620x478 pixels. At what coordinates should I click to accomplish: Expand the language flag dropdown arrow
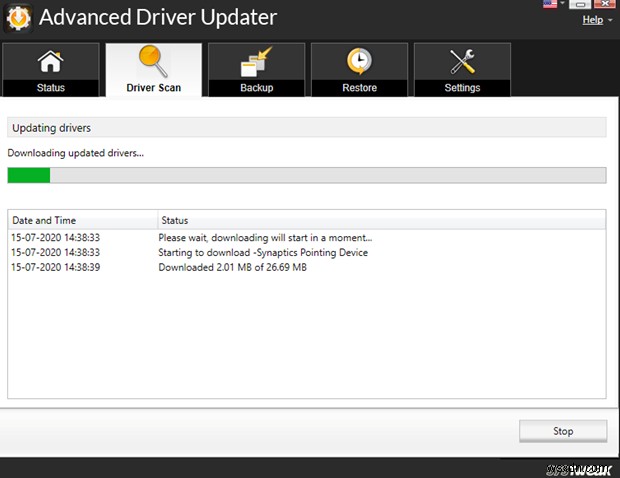click(562, 3)
